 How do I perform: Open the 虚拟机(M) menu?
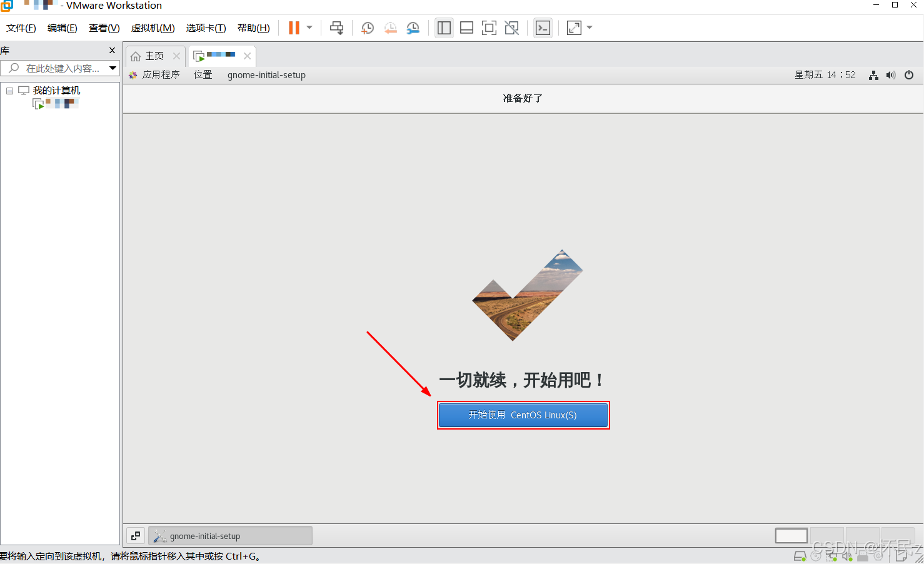point(153,28)
